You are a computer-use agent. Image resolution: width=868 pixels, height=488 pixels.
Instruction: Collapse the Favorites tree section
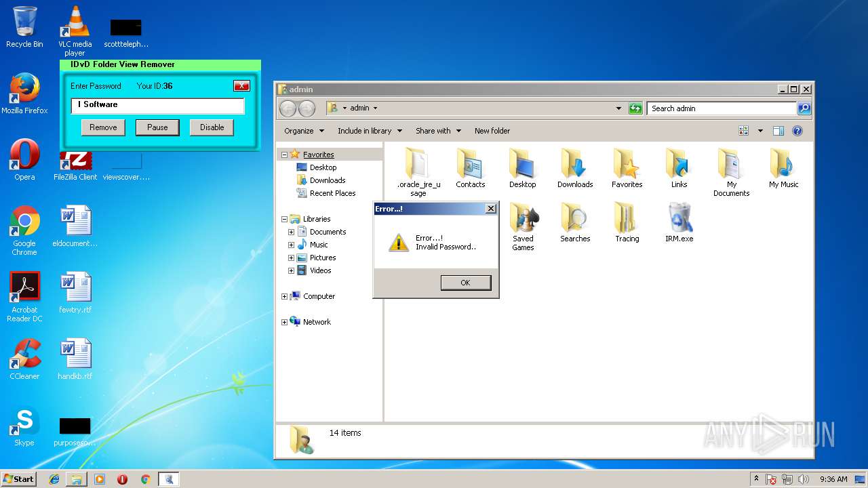pyautogui.click(x=285, y=155)
